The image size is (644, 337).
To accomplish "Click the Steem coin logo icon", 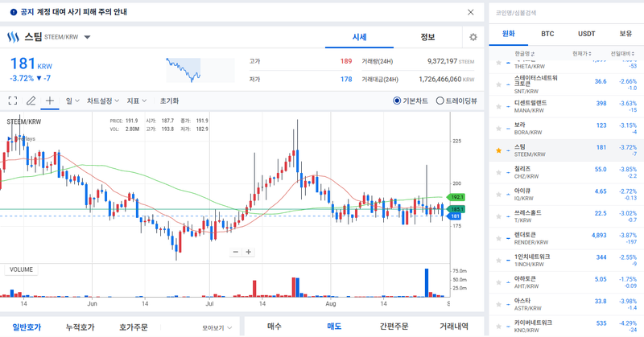I will [x=13, y=37].
